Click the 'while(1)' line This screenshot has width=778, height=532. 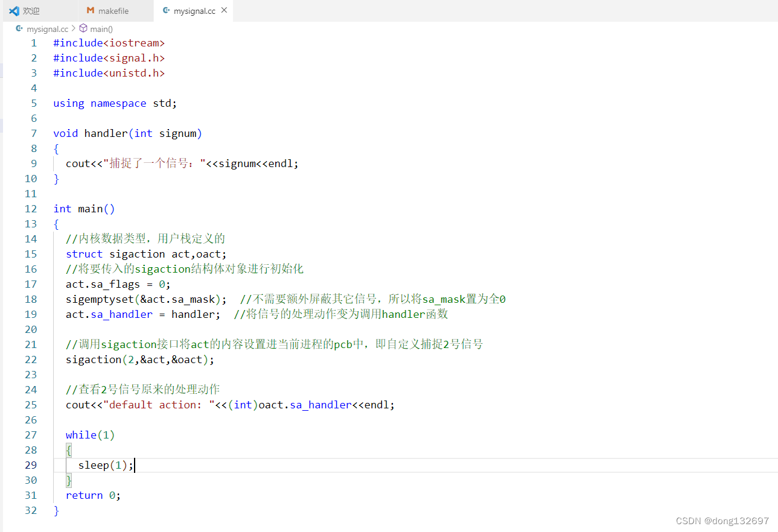[91, 435]
